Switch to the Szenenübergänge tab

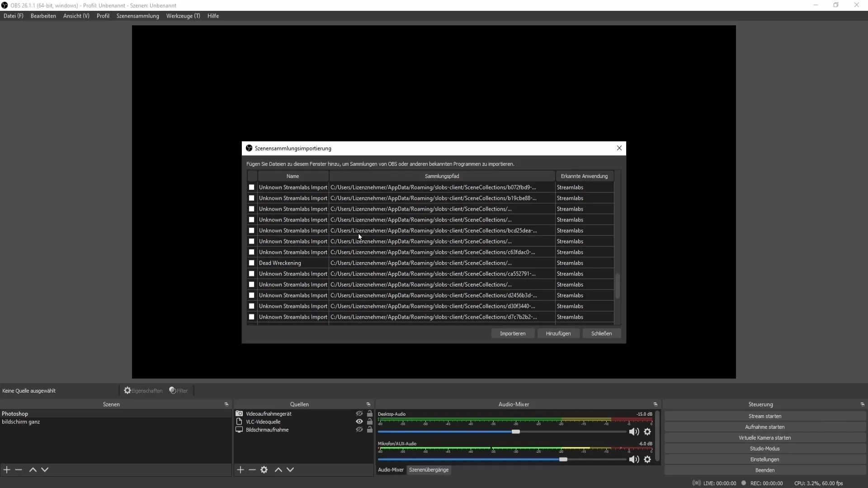point(429,470)
